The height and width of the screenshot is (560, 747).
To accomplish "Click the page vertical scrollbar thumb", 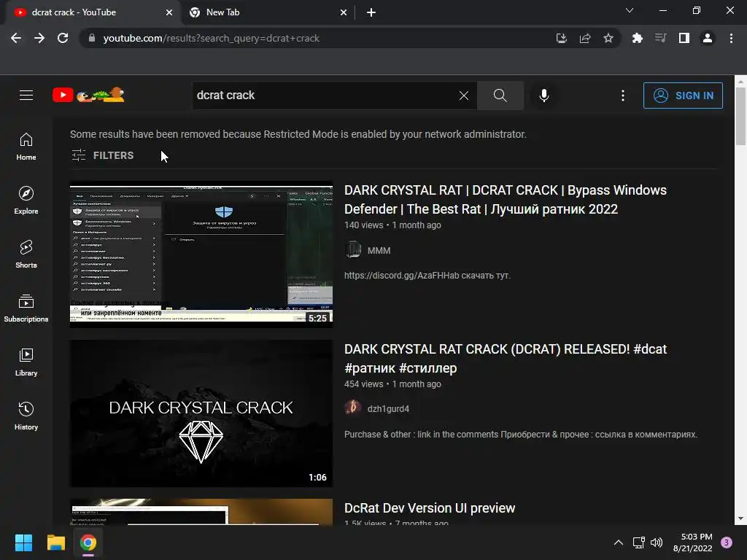I will point(740,116).
